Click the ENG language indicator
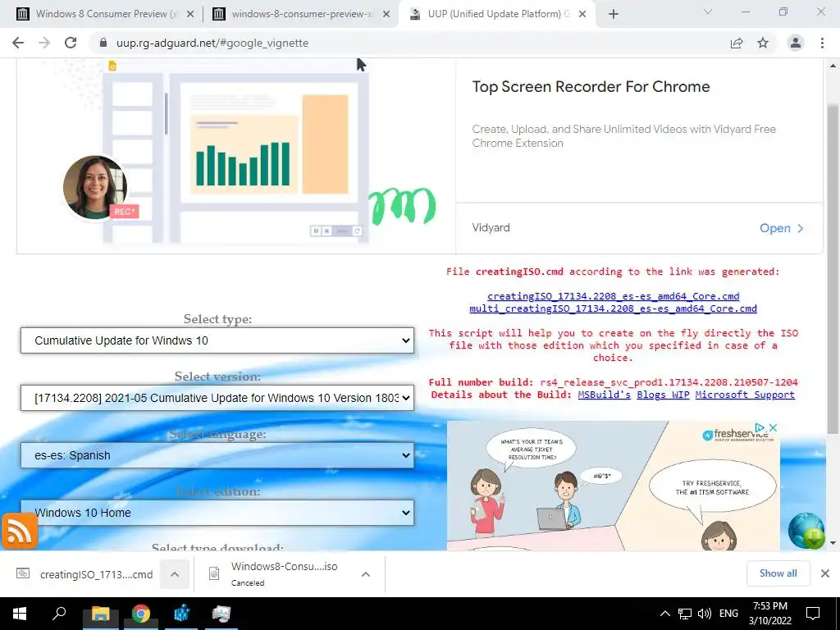The image size is (840, 630). click(728, 614)
